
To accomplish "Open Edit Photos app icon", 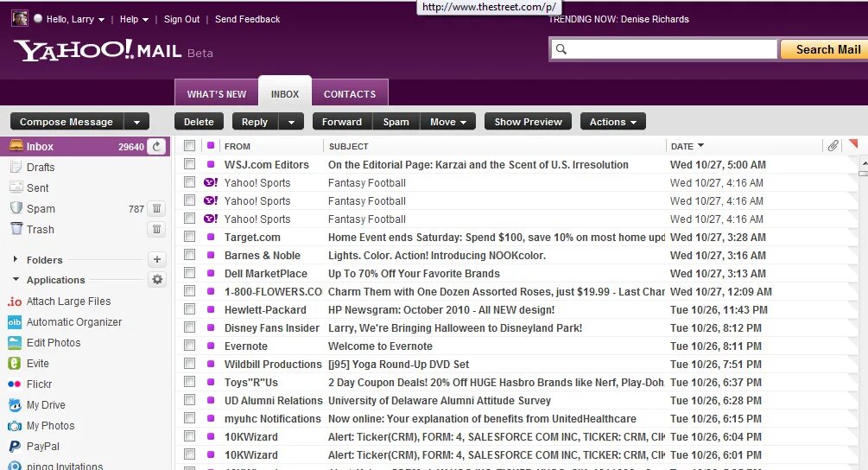I will point(15,343).
